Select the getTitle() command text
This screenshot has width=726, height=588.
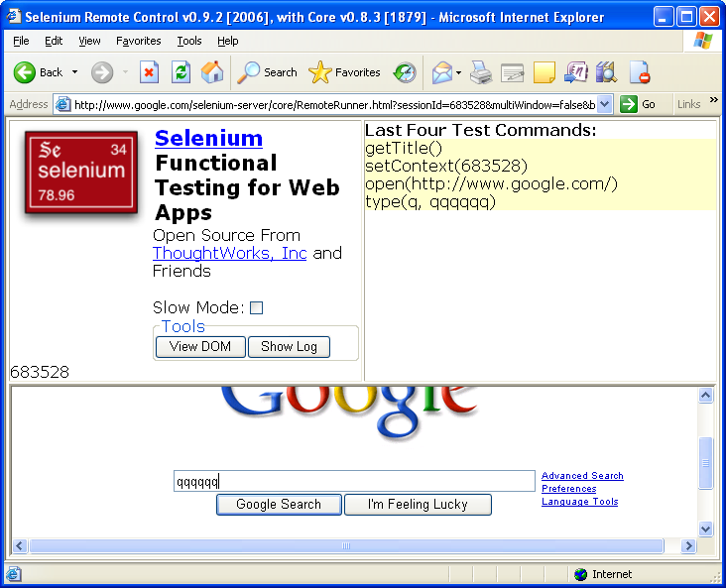[x=404, y=148]
